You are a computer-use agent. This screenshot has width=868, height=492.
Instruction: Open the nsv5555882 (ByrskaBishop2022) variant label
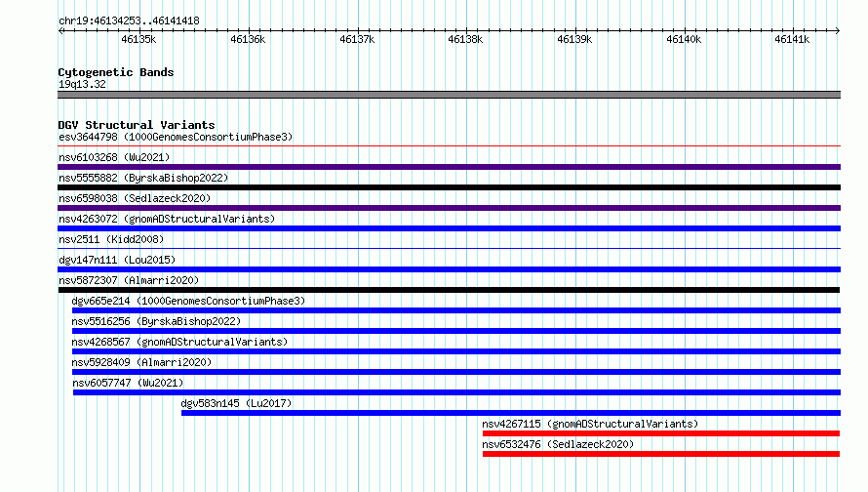pos(143,178)
